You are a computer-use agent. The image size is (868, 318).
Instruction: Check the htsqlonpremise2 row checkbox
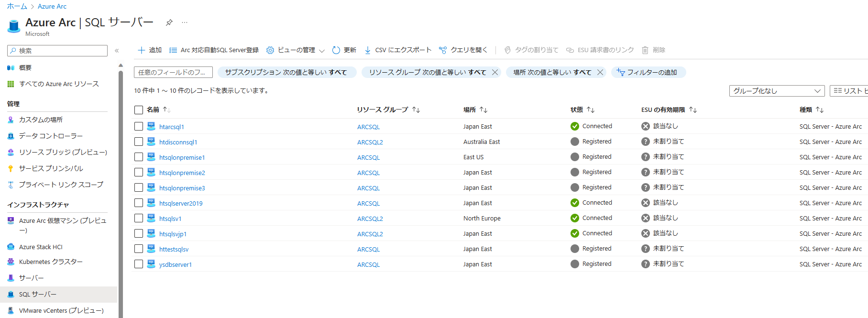[139, 172]
